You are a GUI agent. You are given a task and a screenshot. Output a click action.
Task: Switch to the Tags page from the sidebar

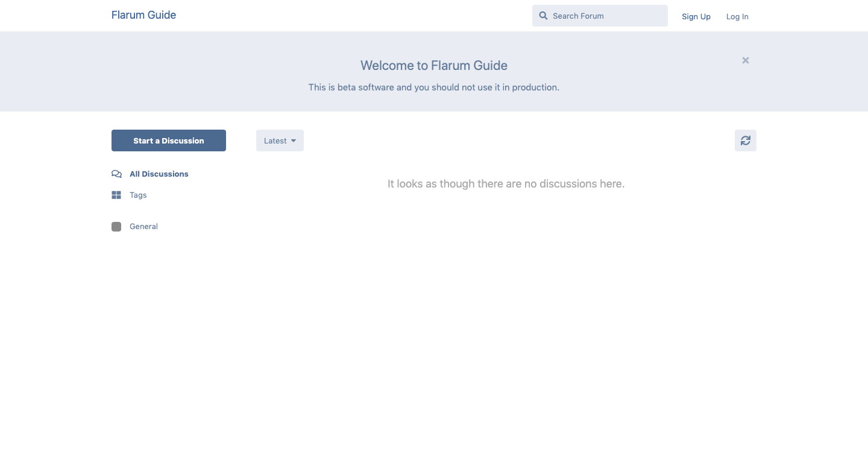tap(138, 195)
